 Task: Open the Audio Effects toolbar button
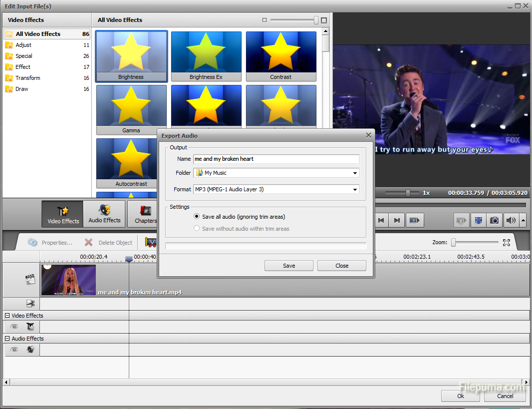point(104,214)
